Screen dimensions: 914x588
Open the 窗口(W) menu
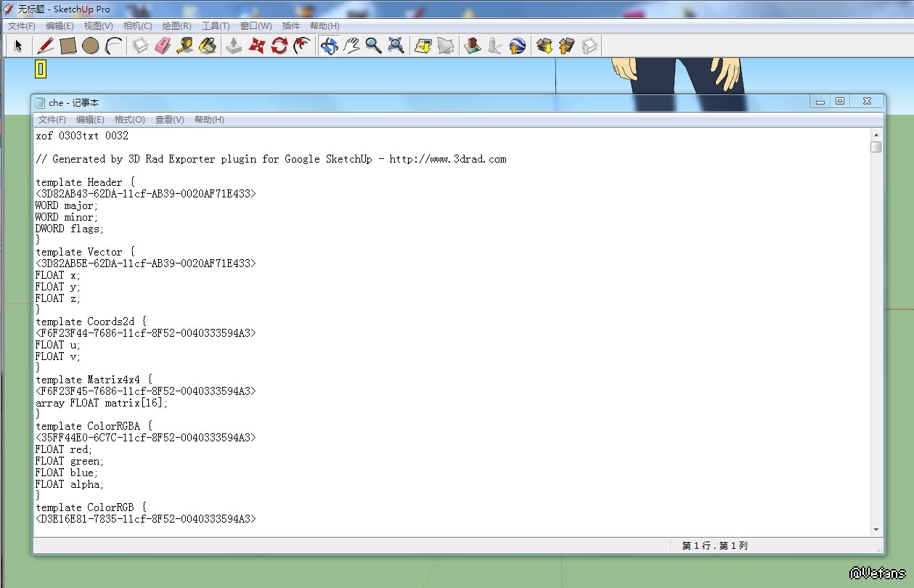256,26
